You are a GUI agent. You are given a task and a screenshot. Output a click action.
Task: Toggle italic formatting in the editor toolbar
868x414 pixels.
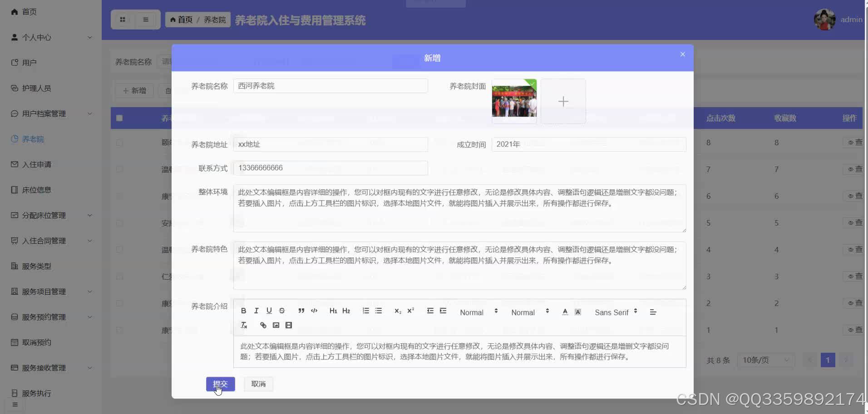click(256, 311)
